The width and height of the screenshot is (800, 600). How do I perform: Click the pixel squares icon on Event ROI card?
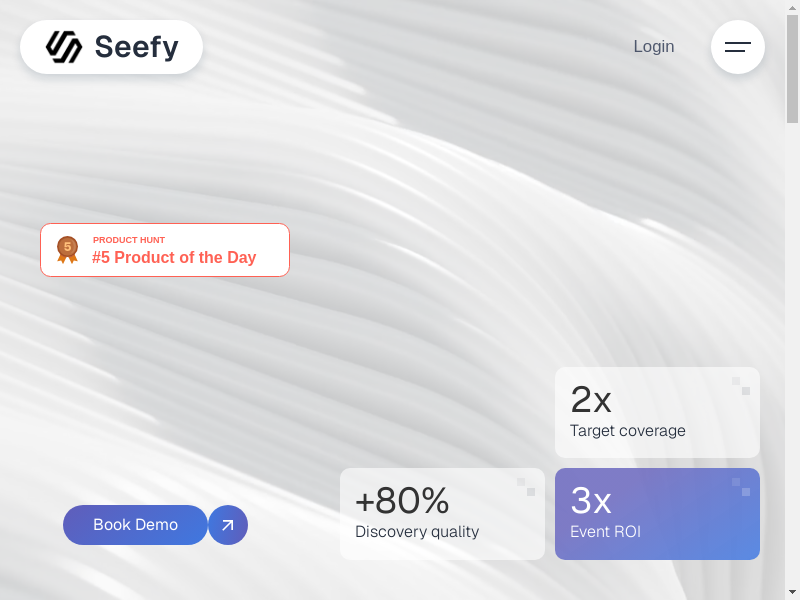pyautogui.click(x=741, y=487)
